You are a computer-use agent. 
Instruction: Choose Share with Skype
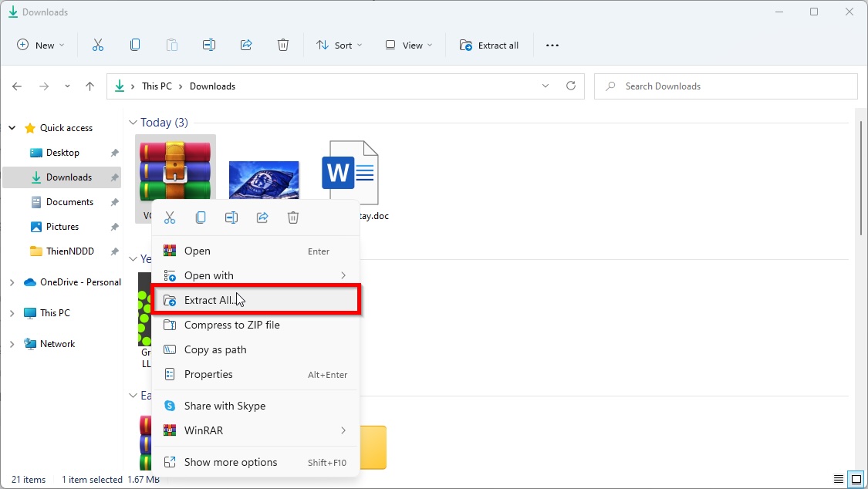tap(255, 406)
